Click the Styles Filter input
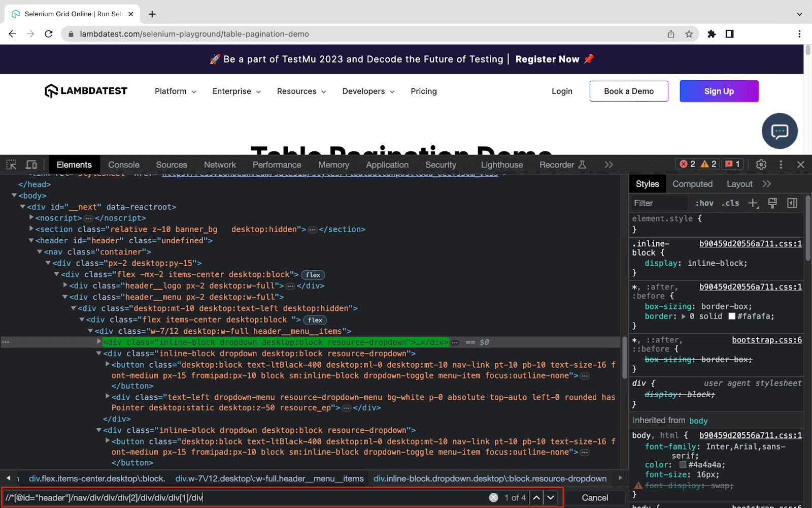This screenshot has height=508, width=812. point(661,203)
